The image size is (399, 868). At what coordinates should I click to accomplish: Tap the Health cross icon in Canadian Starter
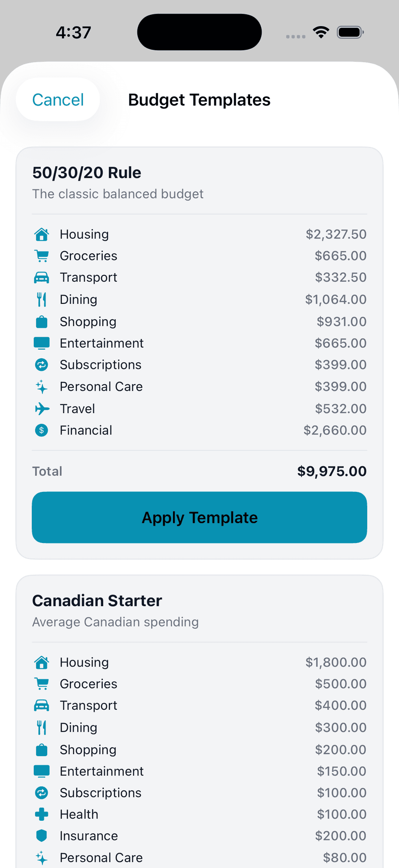click(x=42, y=814)
